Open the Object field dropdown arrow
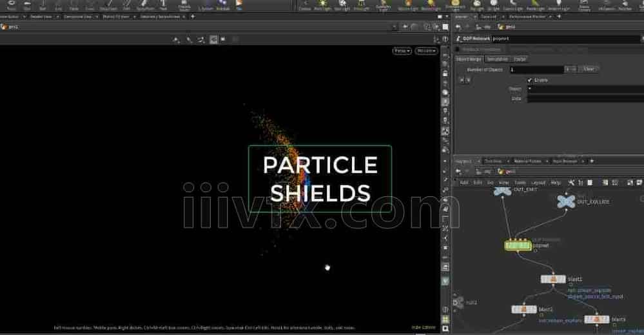 tap(530, 89)
